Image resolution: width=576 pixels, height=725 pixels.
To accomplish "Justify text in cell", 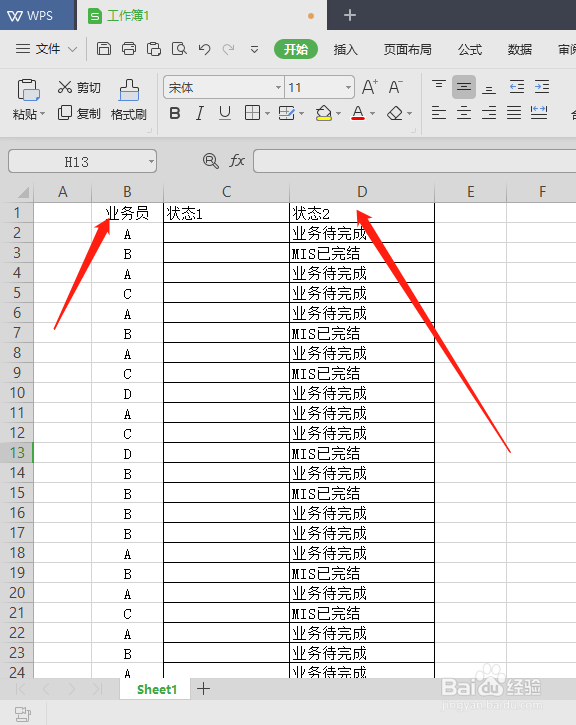I will pyautogui.click(x=514, y=112).
